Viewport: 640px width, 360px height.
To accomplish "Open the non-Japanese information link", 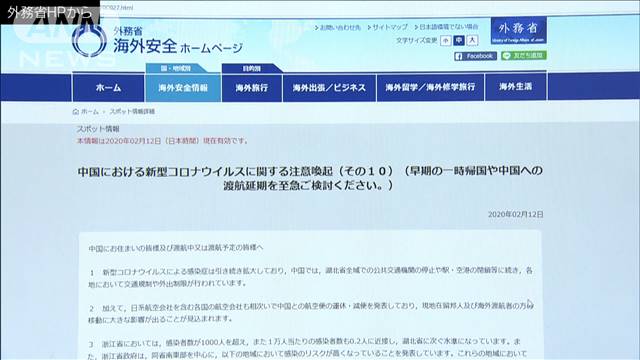I will (447, 27).
